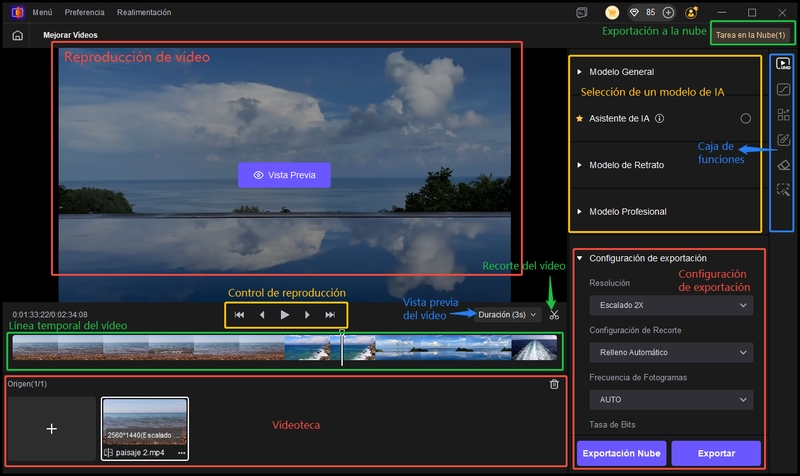This screenshot has height=476, width=800.
Task: Select the Asistente de IA radio button
Action: [x=745, y=118]
